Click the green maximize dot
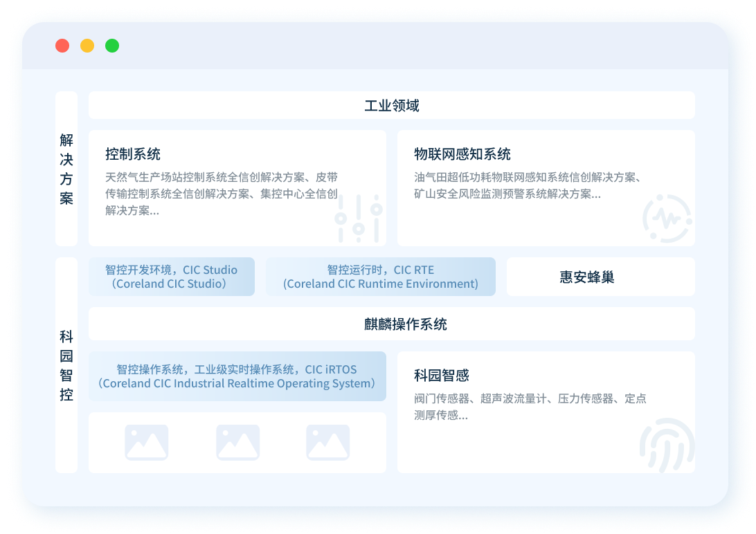This screenshot has height=534, width=756. coord(112,46)
